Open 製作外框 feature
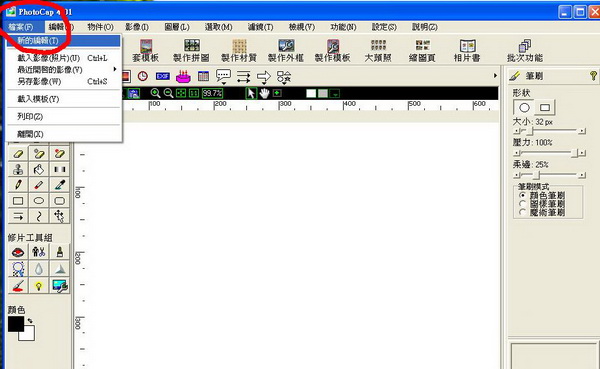Screen dimensions: 600x369 click(x=286, y=51)
